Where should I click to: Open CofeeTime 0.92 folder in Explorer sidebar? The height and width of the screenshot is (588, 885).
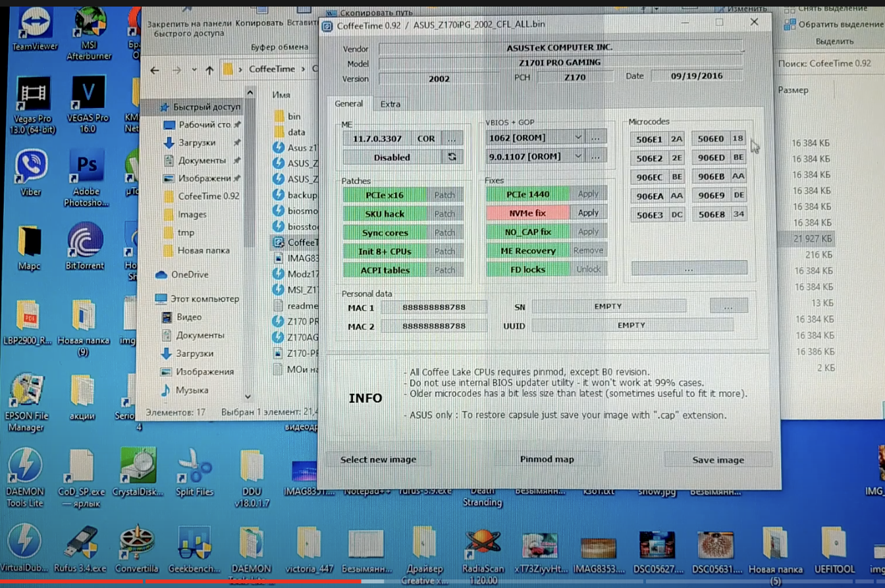201,196
